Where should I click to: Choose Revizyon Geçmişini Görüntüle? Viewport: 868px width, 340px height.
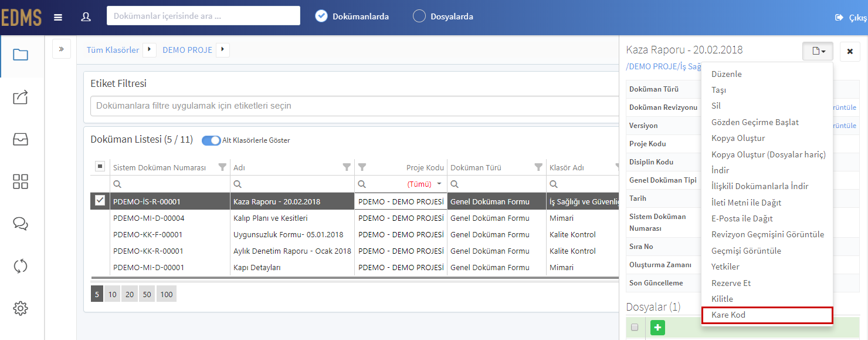[767, 234]
